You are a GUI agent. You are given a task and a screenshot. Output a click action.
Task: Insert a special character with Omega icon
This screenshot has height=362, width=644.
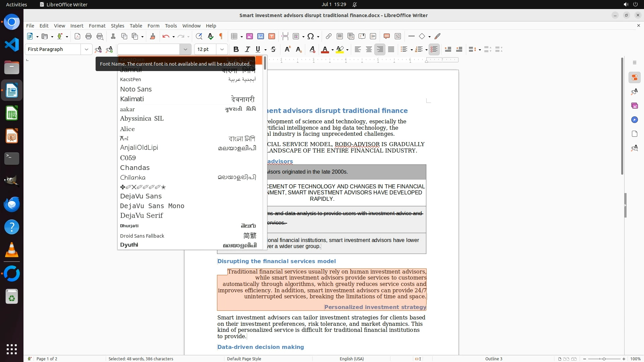311,36
